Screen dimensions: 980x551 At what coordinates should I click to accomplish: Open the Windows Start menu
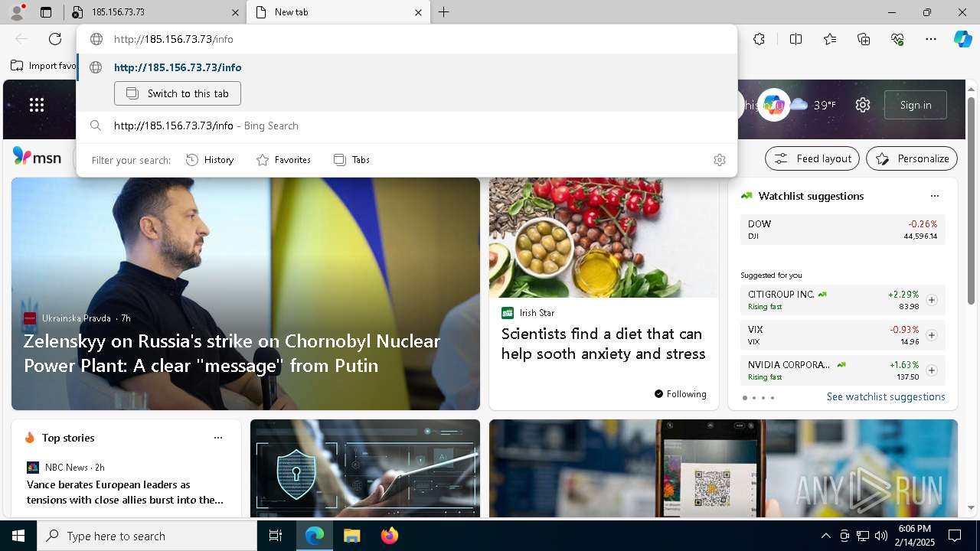click(x=18, y=536)
